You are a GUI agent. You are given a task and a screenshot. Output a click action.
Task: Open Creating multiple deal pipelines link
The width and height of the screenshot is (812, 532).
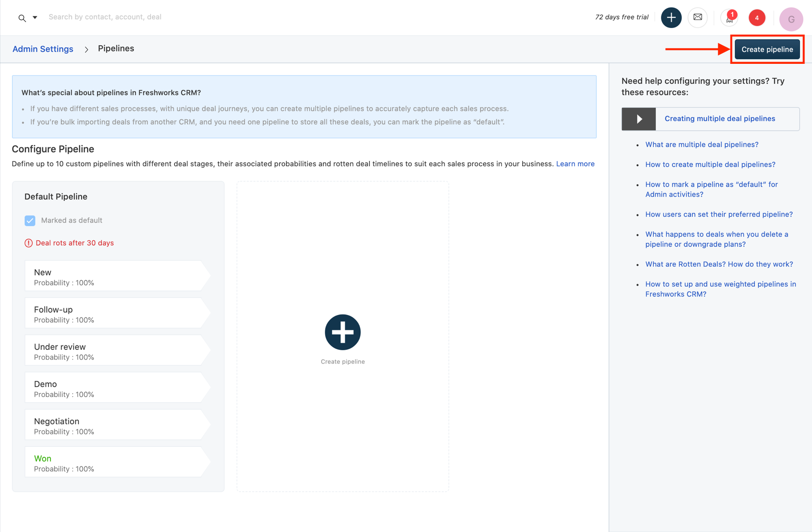pos(720,118)
